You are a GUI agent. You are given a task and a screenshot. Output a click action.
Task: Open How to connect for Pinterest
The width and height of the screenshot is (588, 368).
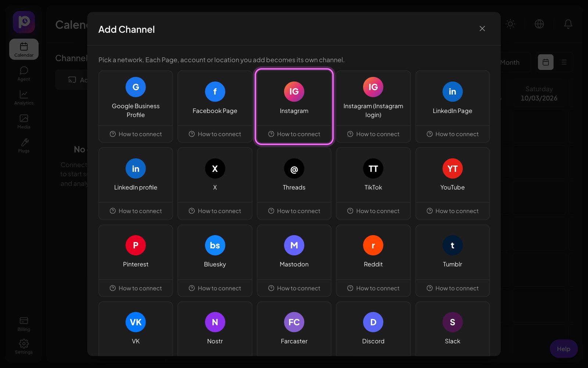point(136,288)
